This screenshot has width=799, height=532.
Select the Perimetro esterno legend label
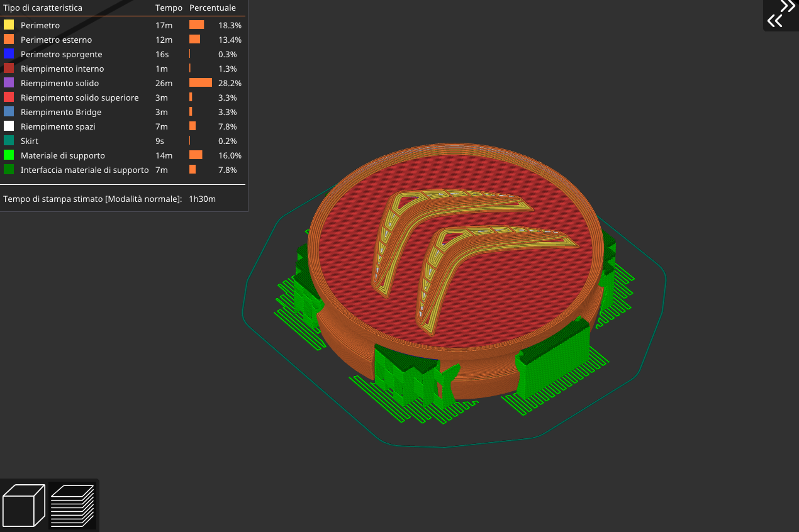coord(56,40)
